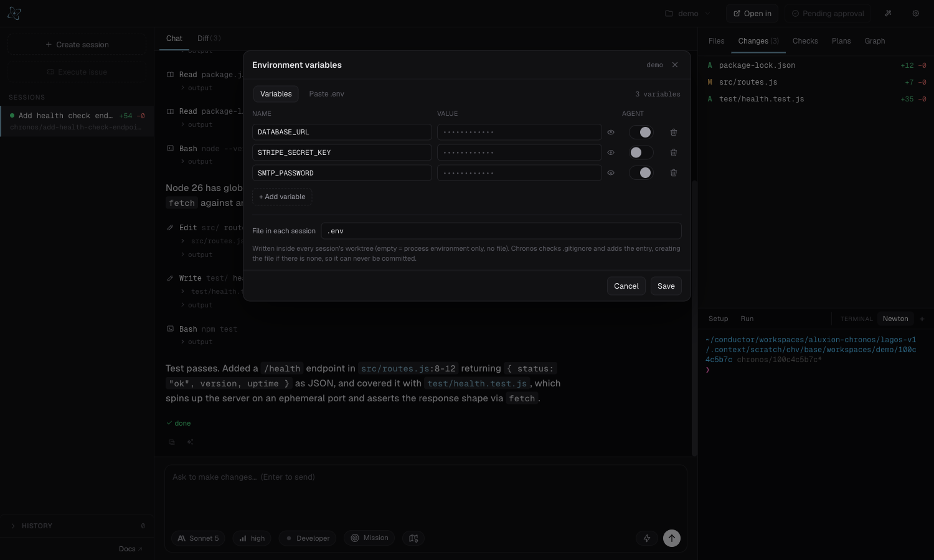The width and height of the screenshot is (934, 560).
Task: Save the environment variables
Action: [x=666, y=286]
